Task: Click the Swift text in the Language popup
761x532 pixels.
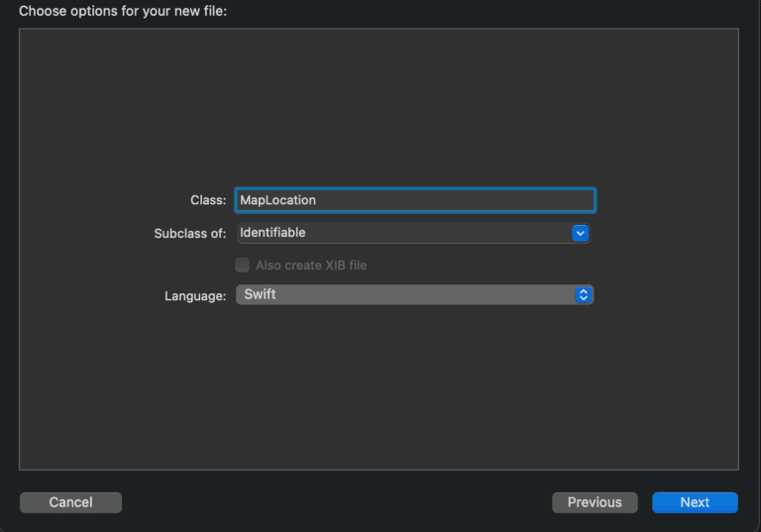Action: click(x=261, y=294)
